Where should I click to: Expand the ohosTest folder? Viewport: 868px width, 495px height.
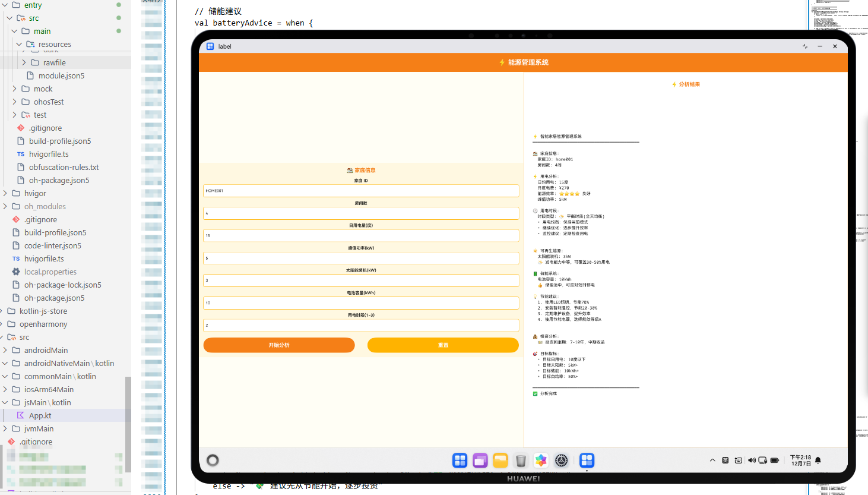(14, 102)
